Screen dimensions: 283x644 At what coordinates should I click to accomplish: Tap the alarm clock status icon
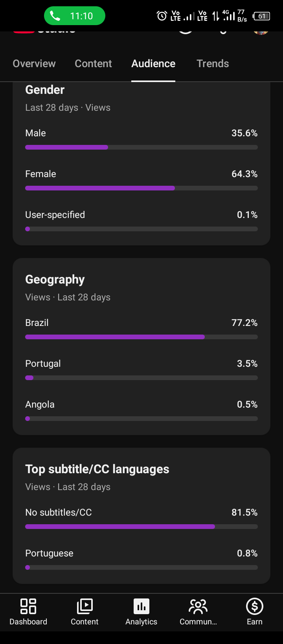coord(162,16)
